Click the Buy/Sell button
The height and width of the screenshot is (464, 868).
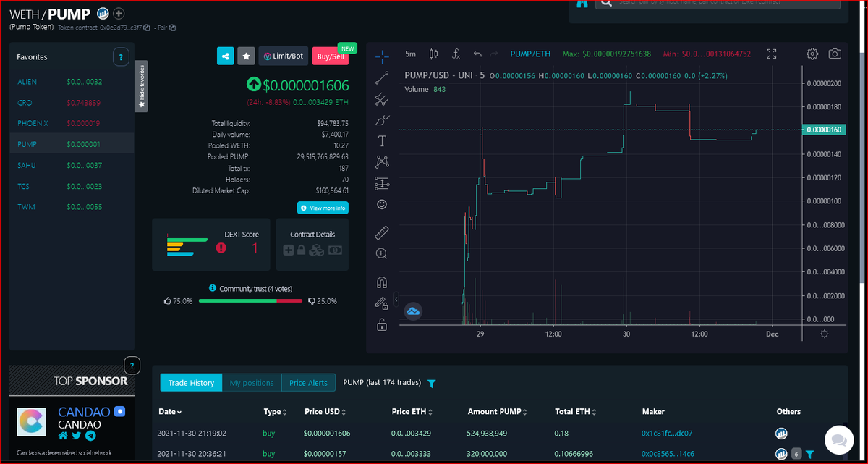330,56
